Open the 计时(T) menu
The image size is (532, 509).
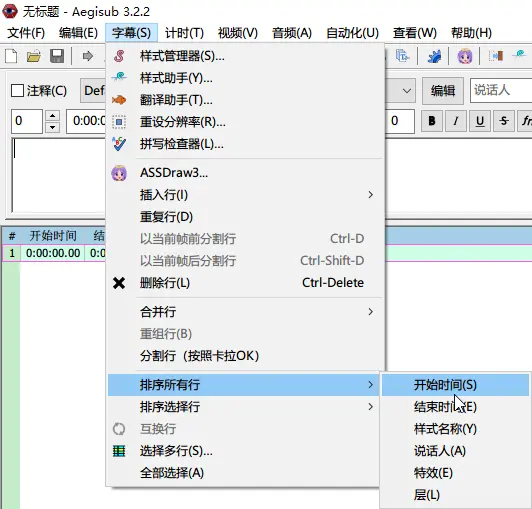pyautogui.click(x=184, y=33)
